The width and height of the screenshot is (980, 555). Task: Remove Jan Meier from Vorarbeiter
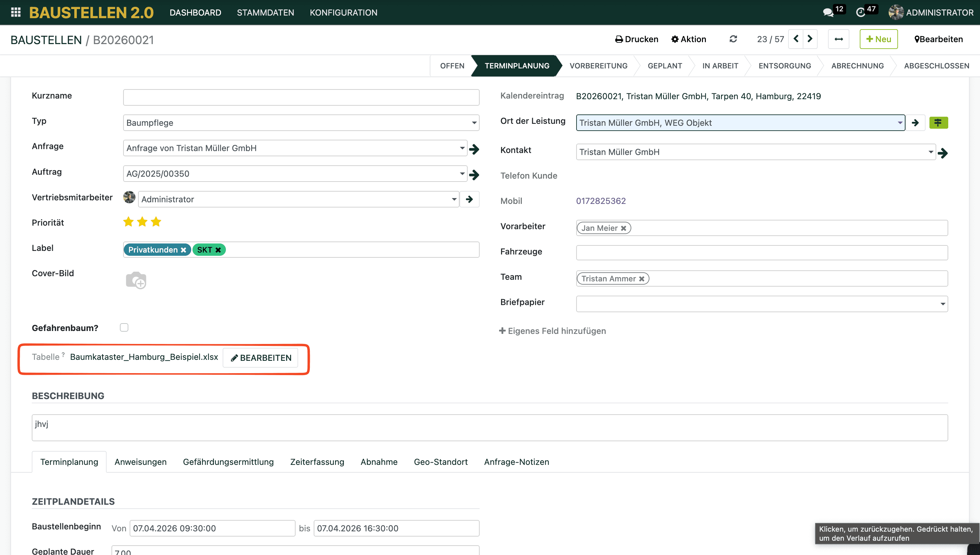624,228
